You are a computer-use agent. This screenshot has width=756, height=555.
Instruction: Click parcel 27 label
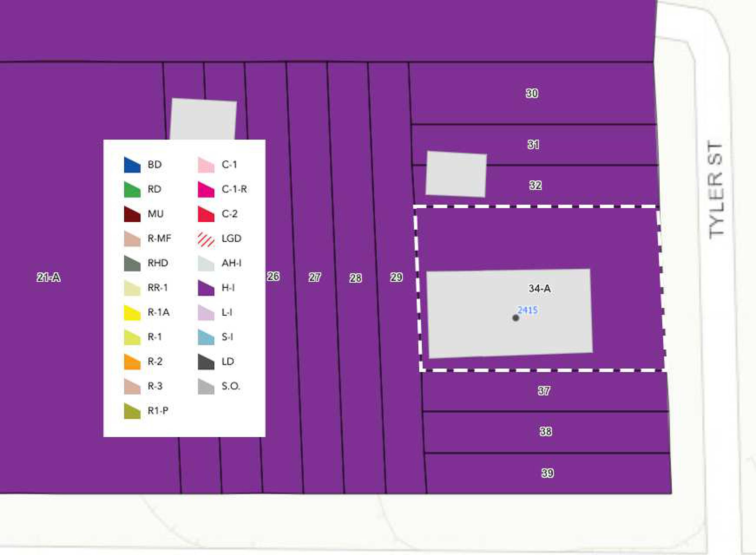tap(315, 277)
